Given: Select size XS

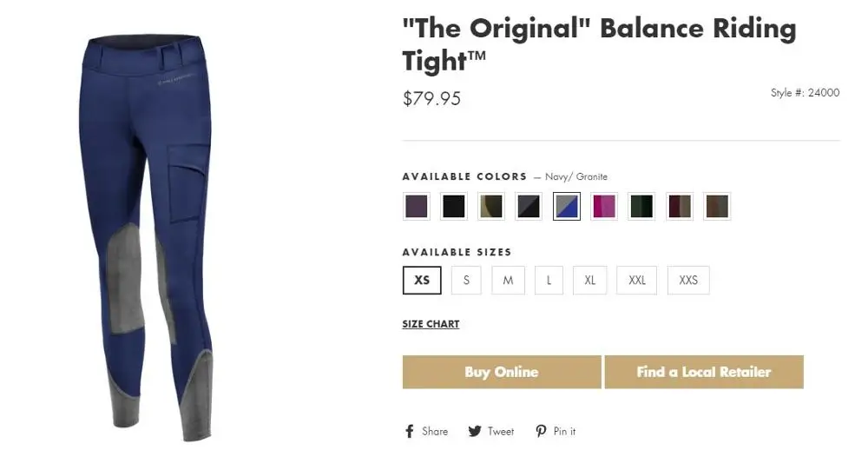Looking at the screenshot, I should 422,281.
